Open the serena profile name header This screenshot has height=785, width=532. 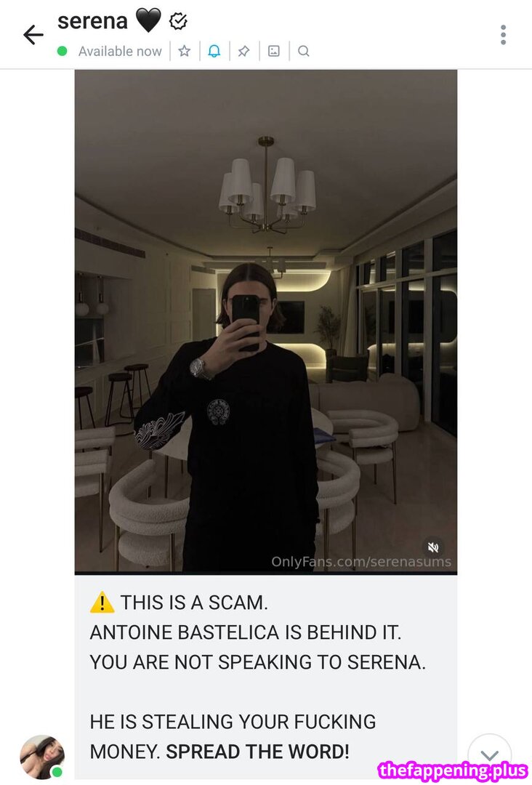92,21
